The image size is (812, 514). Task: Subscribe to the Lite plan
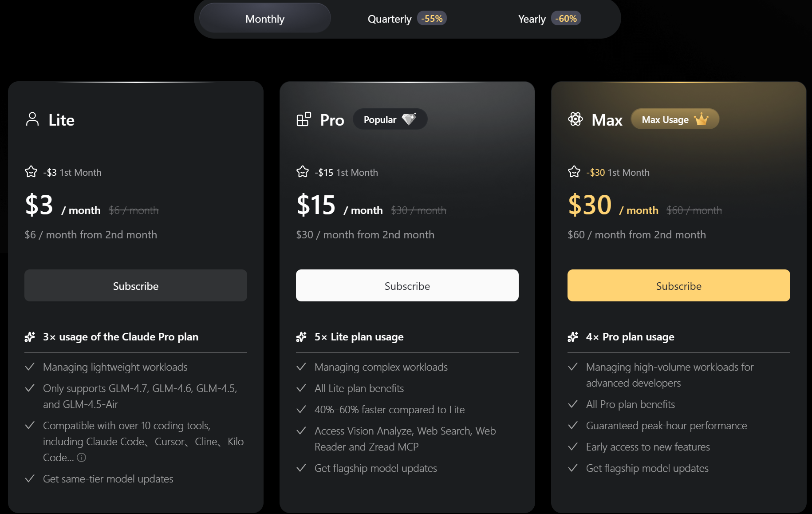click(x=136, y=286)
